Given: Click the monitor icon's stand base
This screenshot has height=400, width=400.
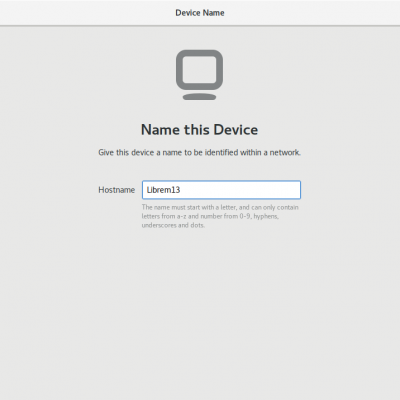Looking at the screenshot, I should [x=199, y=97].
